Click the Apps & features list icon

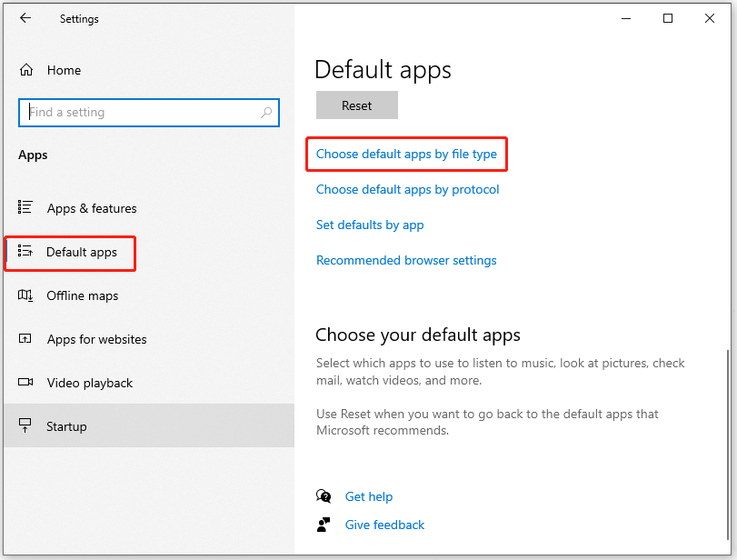[27, 208]
